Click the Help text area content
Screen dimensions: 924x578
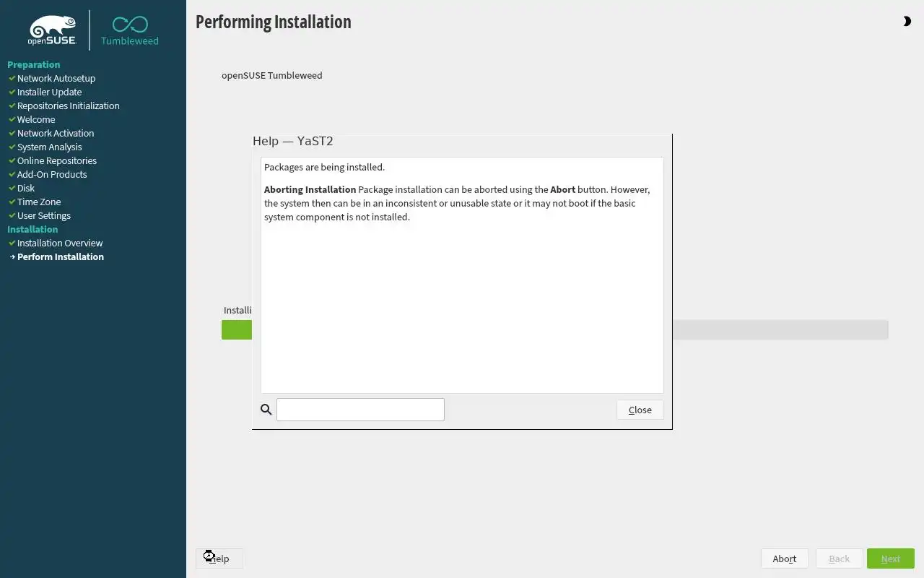point(462,275)
